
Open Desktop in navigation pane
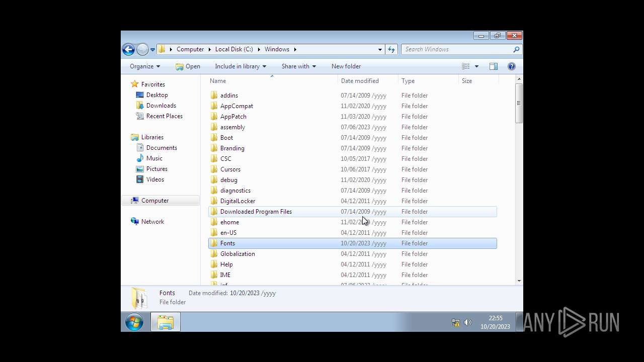click(157, 95)
